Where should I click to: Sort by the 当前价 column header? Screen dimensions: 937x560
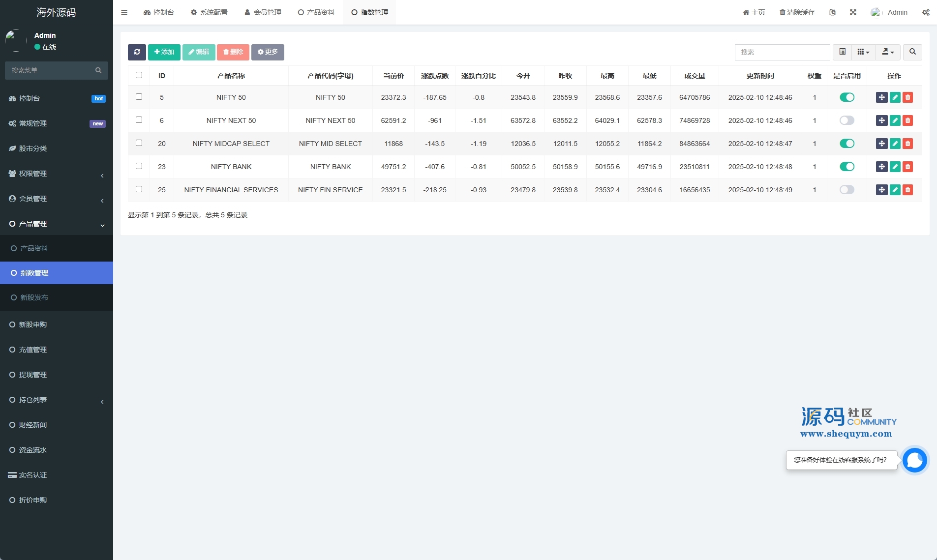pyautogui.click(x=393, y=76)
